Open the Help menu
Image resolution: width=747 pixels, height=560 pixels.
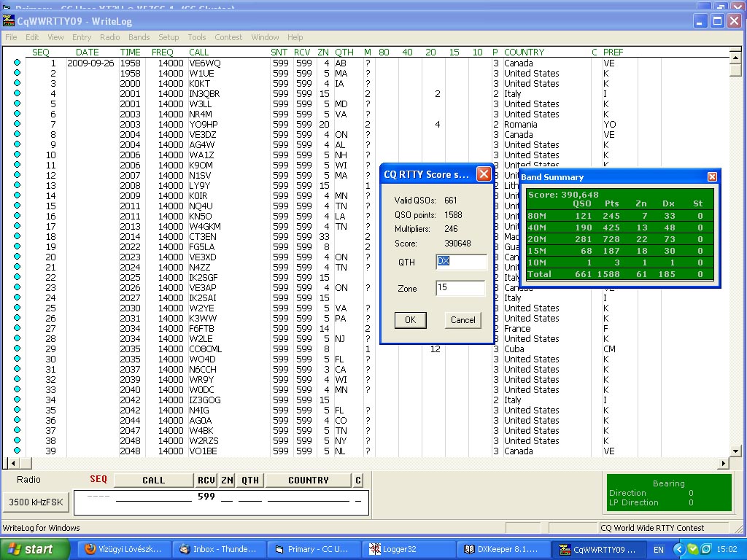pos(295,37)
